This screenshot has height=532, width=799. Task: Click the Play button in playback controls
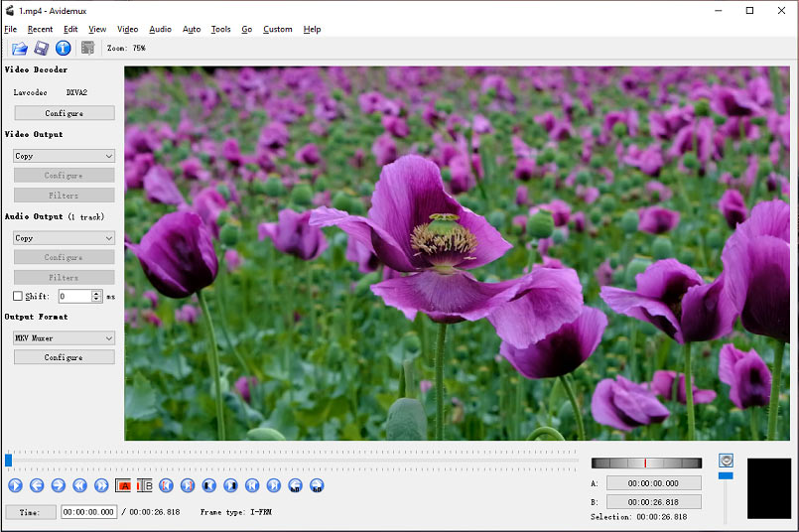(x=15, y=485)
